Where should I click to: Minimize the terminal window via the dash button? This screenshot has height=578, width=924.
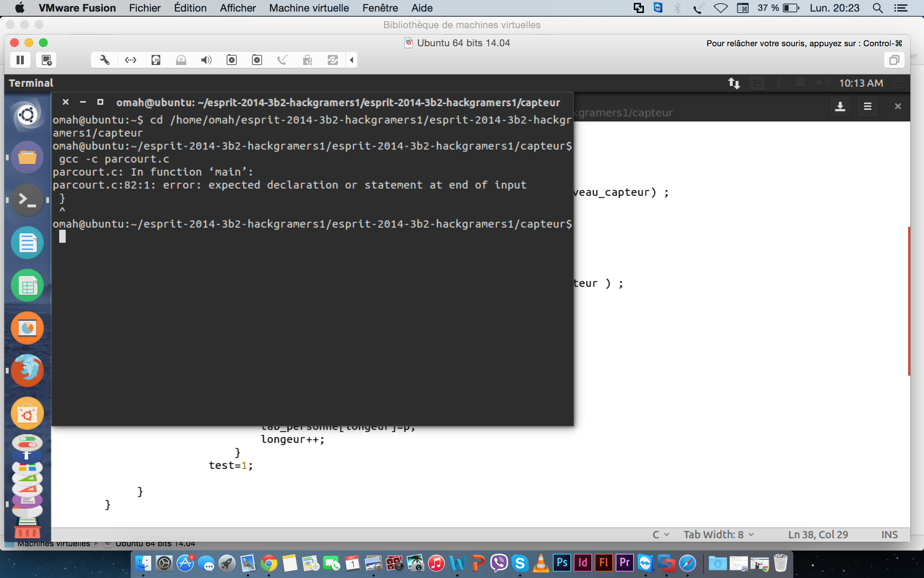83,102
